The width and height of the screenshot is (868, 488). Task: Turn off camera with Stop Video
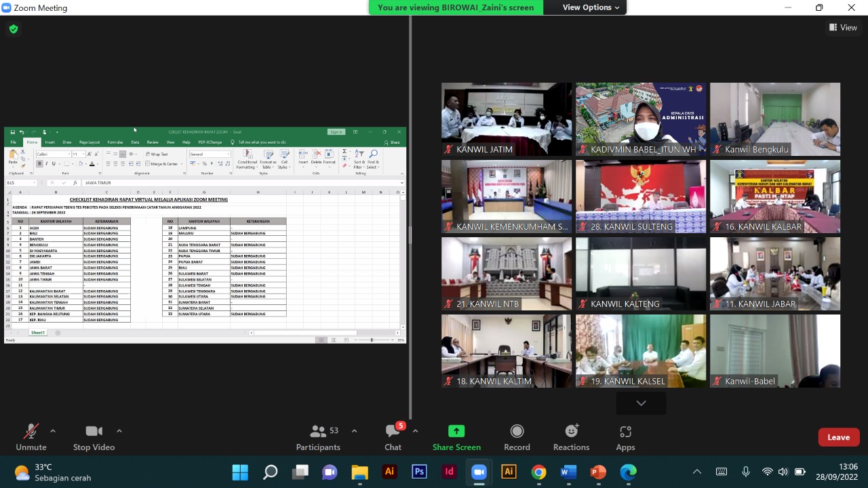point(94,437)
